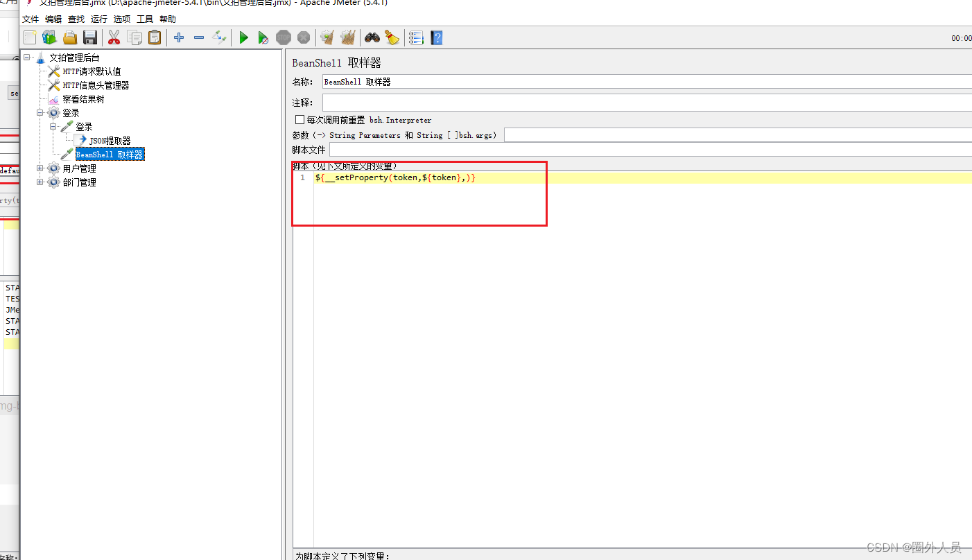Click the Clear All double-broom icon

coord(348,37)
